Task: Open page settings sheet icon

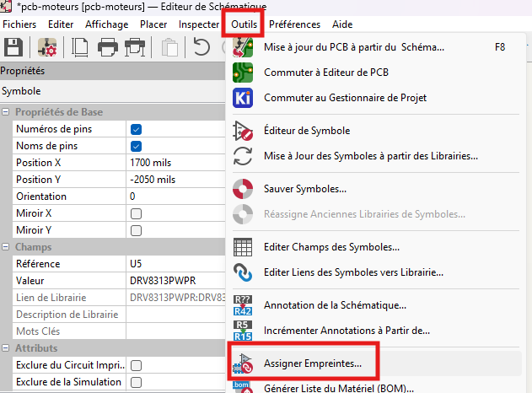Action: (x=80, y=47)
